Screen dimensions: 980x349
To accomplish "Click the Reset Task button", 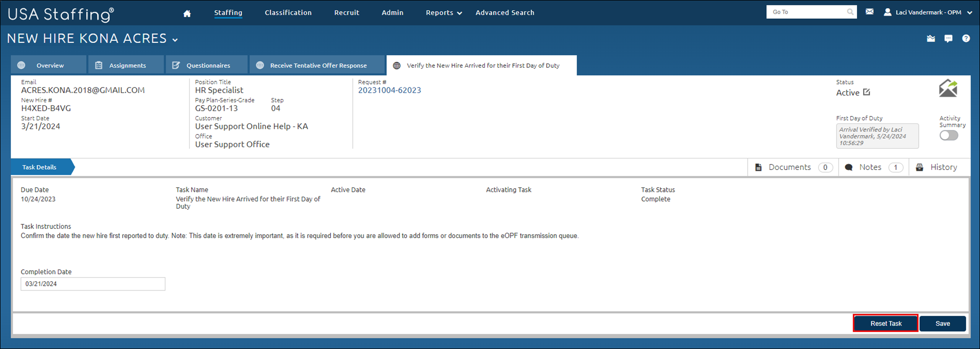I will tap(885, 324).
